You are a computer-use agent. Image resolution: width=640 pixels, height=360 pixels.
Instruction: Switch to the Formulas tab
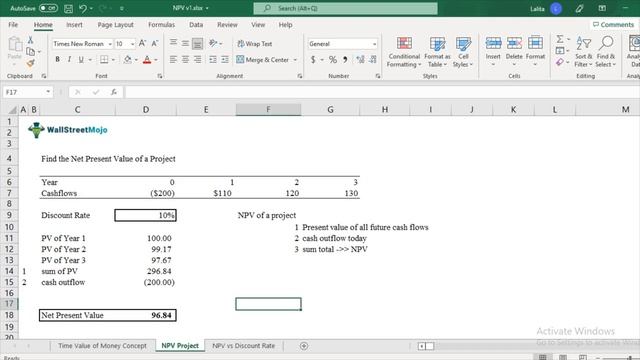[161, 25]
